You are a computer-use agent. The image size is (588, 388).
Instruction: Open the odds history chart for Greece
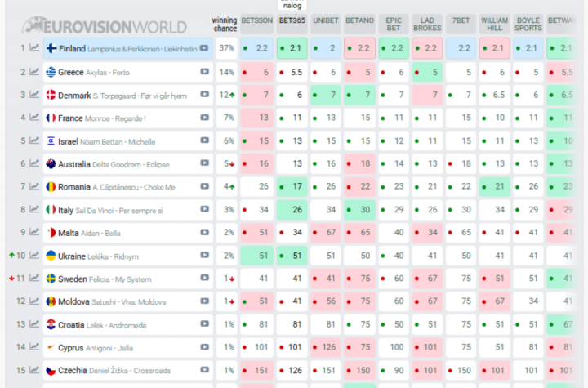pos(34,72)
